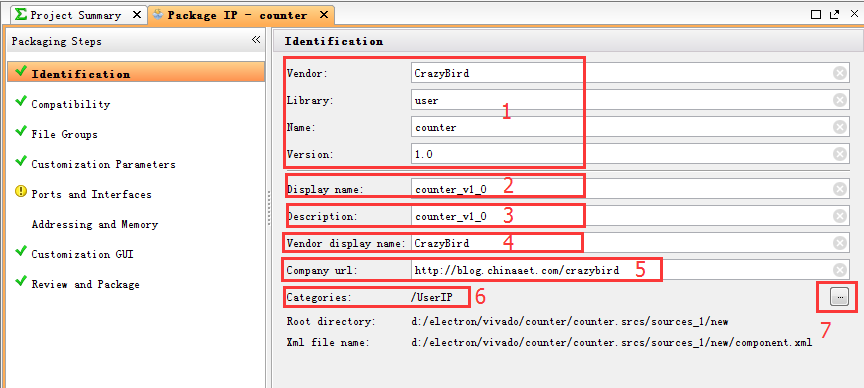Click the Project Summary sigma icon

(x=21, y=14)
